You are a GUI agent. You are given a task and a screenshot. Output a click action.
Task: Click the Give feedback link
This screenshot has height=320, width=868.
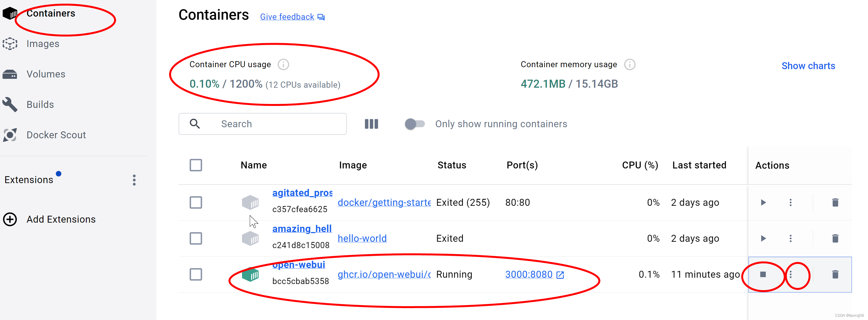point(287,17)
